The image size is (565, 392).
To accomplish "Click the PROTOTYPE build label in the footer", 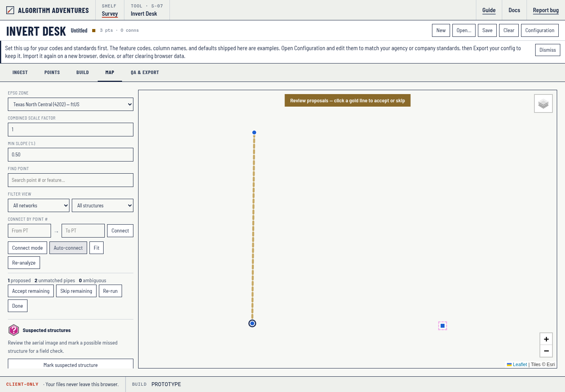I will tap(166, 384).
